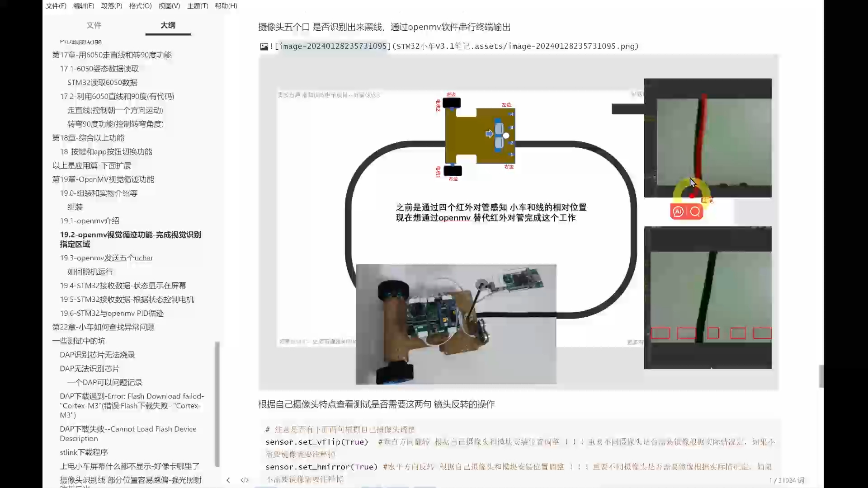The image size is (868, 488).
Task: Open 第22章-小车如何查找异常问题 chapter
Action: tap(103, 327)
